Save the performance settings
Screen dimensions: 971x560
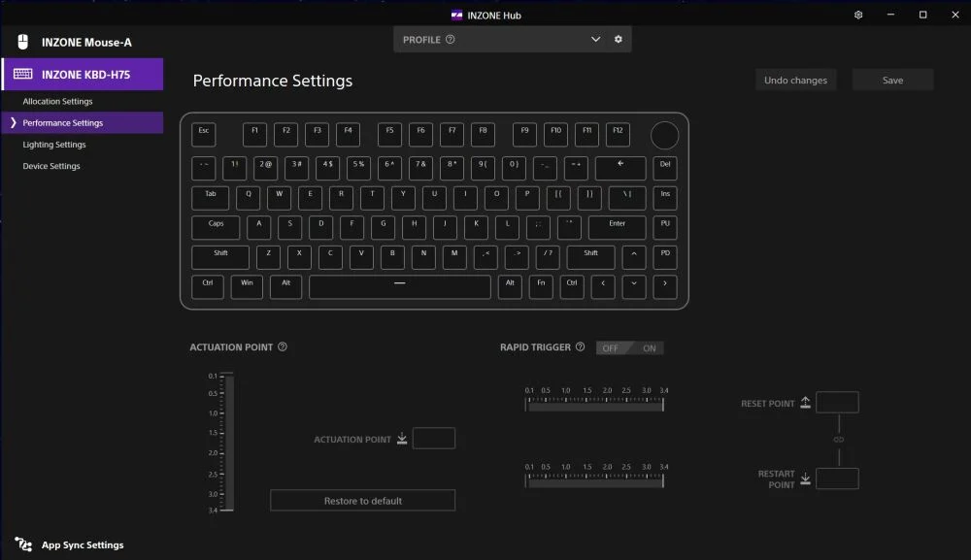tap(892, 80)
